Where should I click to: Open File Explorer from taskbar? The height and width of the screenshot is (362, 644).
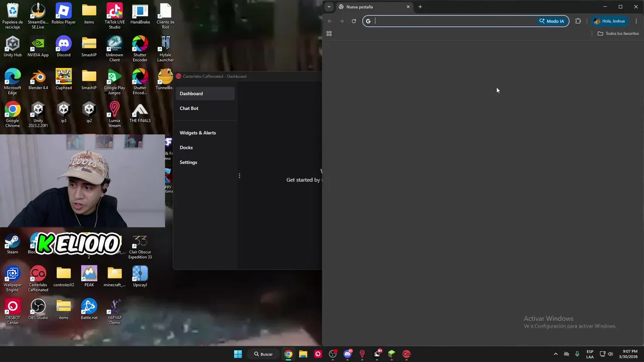point(303,354)
